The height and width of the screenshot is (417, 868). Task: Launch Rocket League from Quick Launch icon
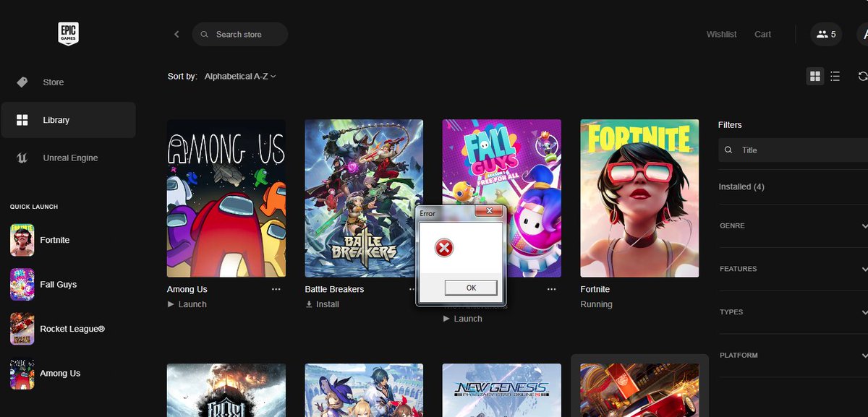pos(22,329)
